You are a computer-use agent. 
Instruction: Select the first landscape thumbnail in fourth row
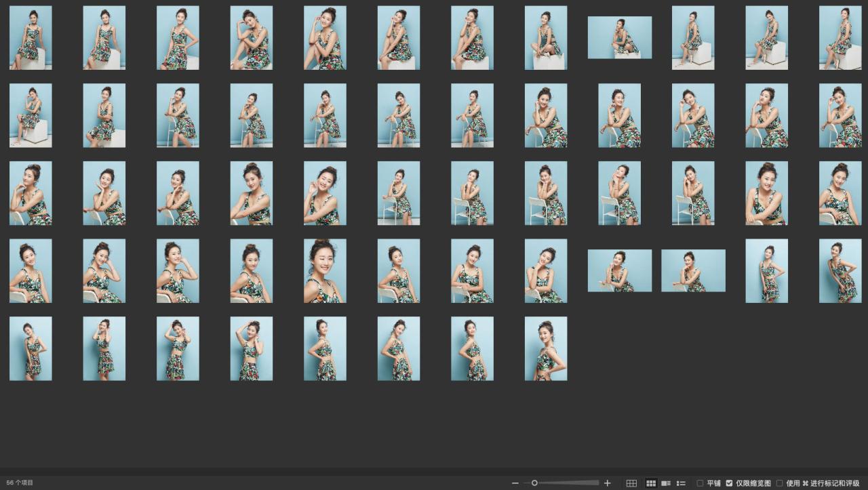(x=619, y=270)
